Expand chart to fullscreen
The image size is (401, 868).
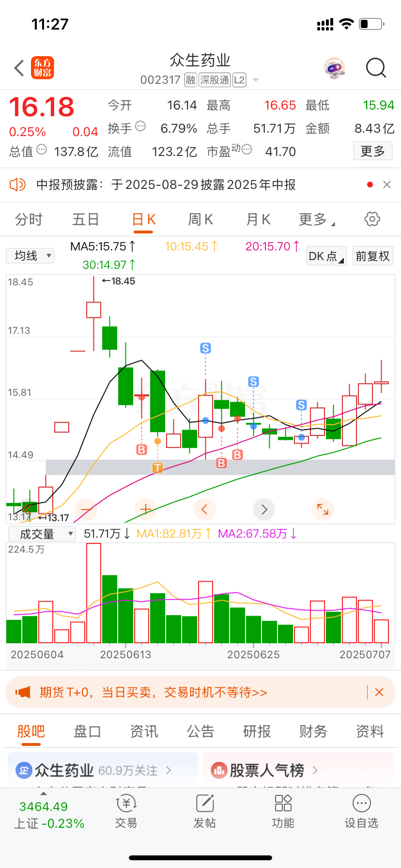[x=323, y=509]
